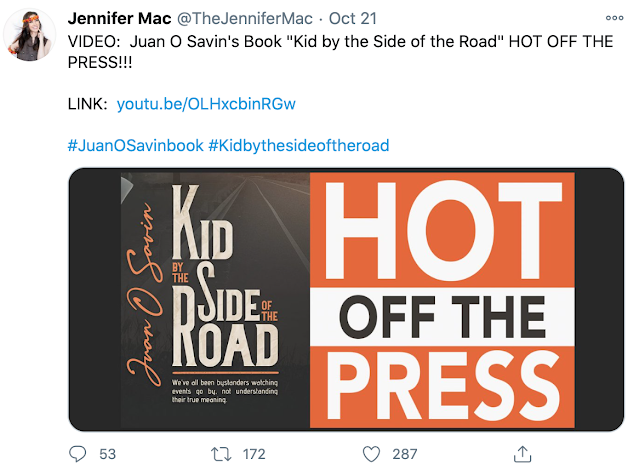Click the 287 likes count
The image size is (639, 470).
tap(405, 453)
